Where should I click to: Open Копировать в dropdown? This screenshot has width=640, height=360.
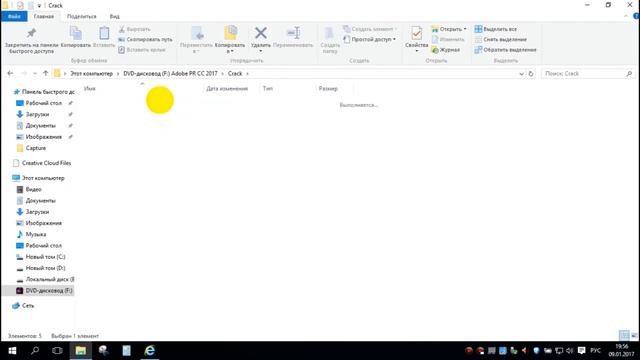pos(230,40)
